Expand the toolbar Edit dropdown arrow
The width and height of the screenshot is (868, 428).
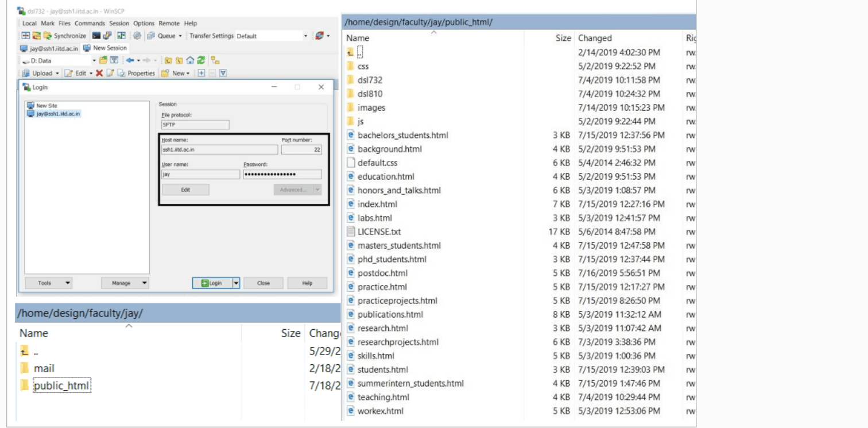pos(91,74)
